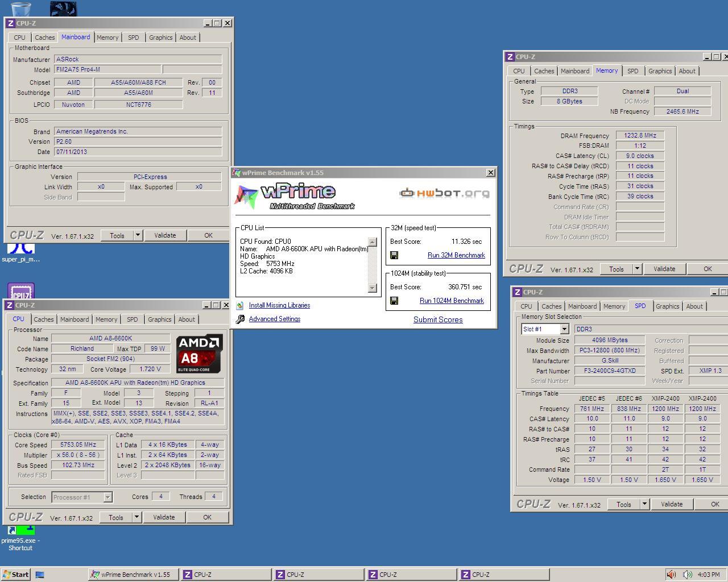Click the CPU List scrollbar down arrow
Viewport: 728px width, 582px height.
(x=373, y=288)
